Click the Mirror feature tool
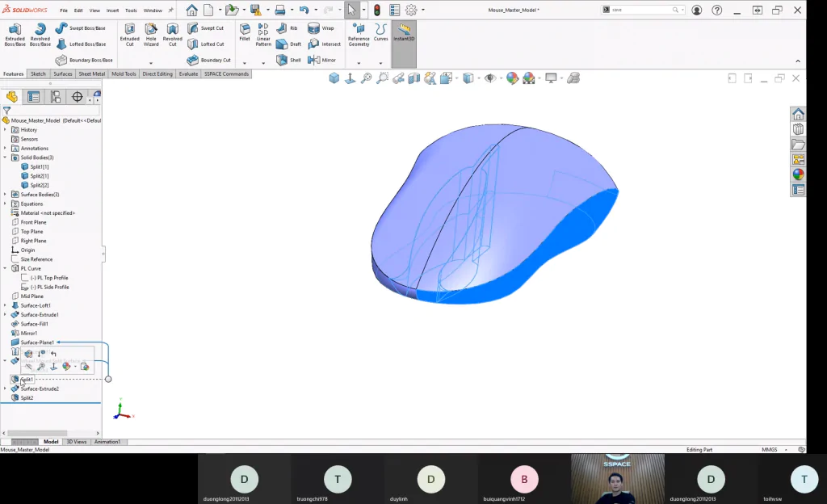 pos(321,60)
